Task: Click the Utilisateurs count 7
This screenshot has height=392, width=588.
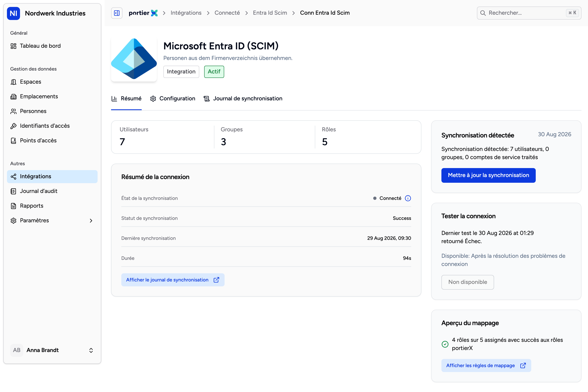Action: [x=122, y=142]
